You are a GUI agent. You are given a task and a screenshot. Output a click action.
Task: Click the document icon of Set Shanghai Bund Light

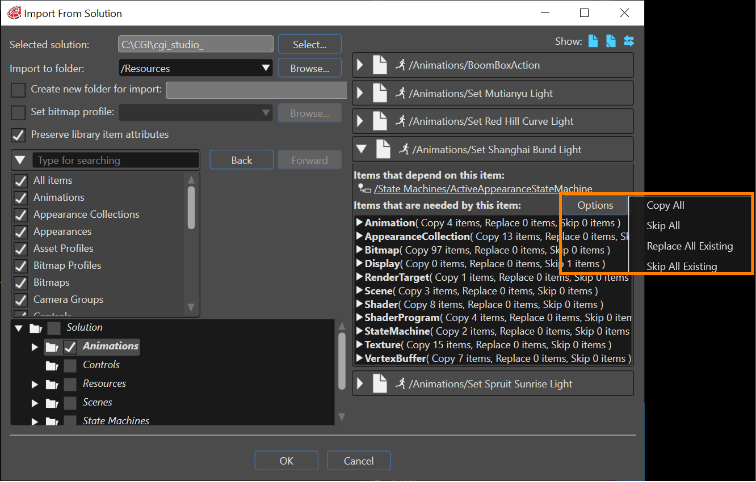(383, 149)
